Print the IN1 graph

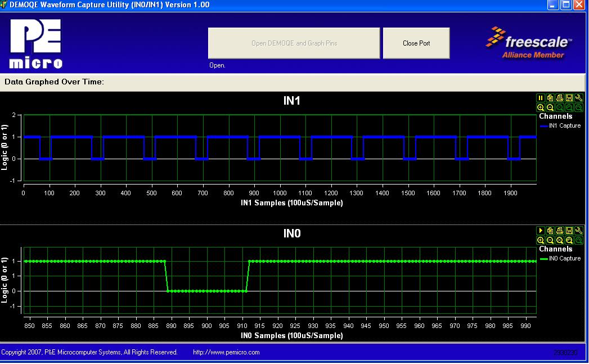(560, 98)
